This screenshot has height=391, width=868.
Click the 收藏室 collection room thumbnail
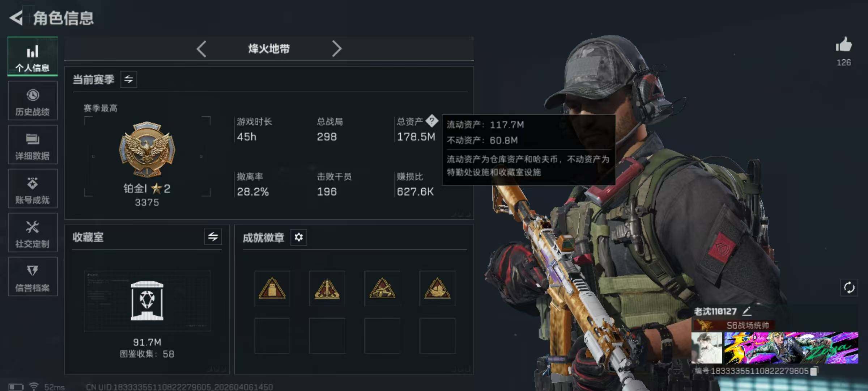pos(147,301)
